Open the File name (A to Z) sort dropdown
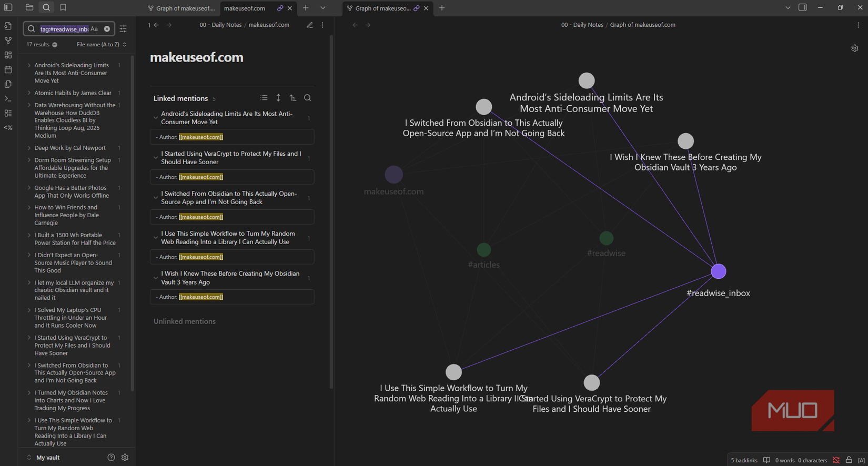 (x=101, y=45)
